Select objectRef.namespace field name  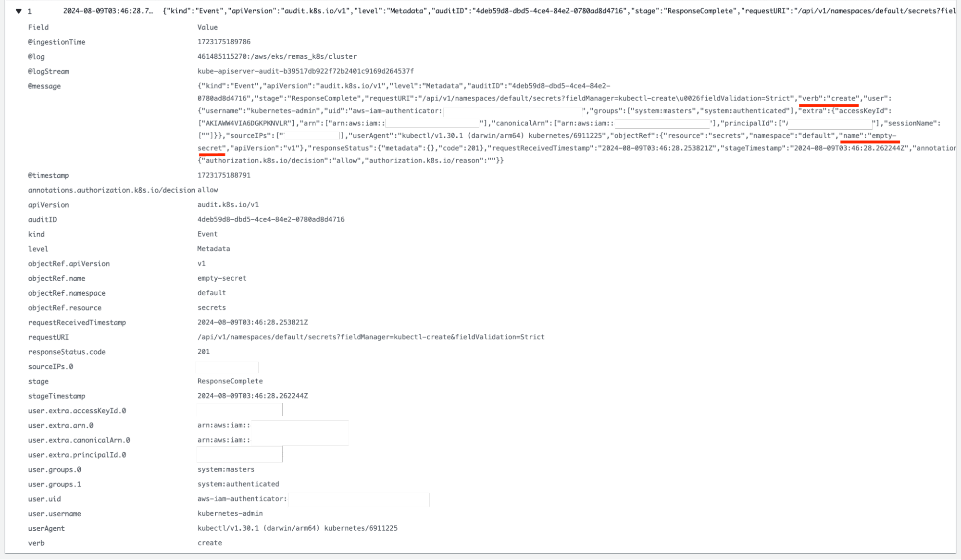(67, 293)
